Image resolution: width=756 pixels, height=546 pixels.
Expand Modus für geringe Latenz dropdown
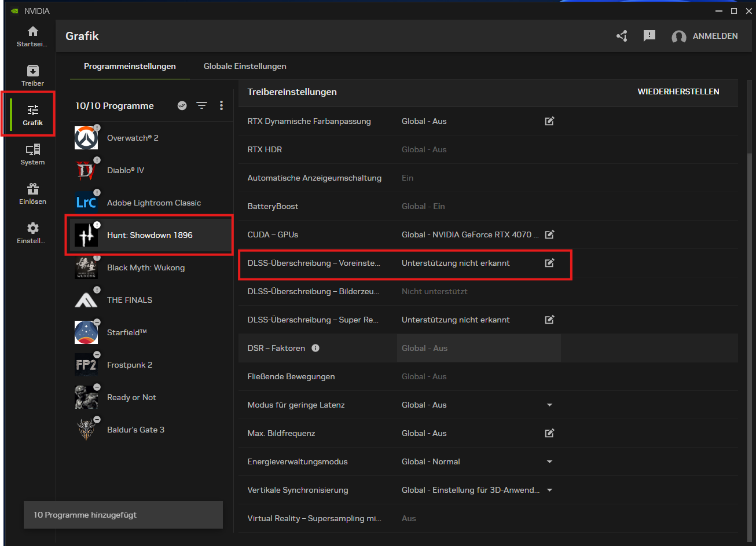coord(549,405)
